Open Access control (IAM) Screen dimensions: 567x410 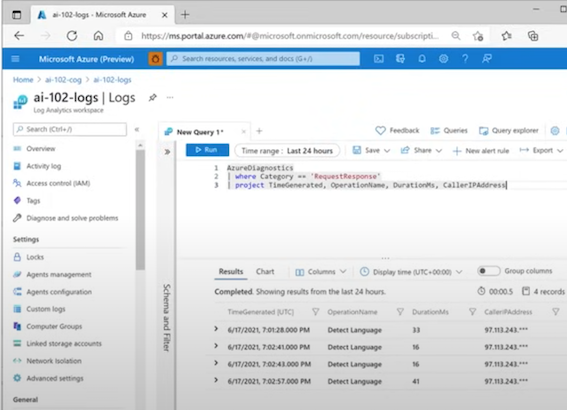(58, 183)
